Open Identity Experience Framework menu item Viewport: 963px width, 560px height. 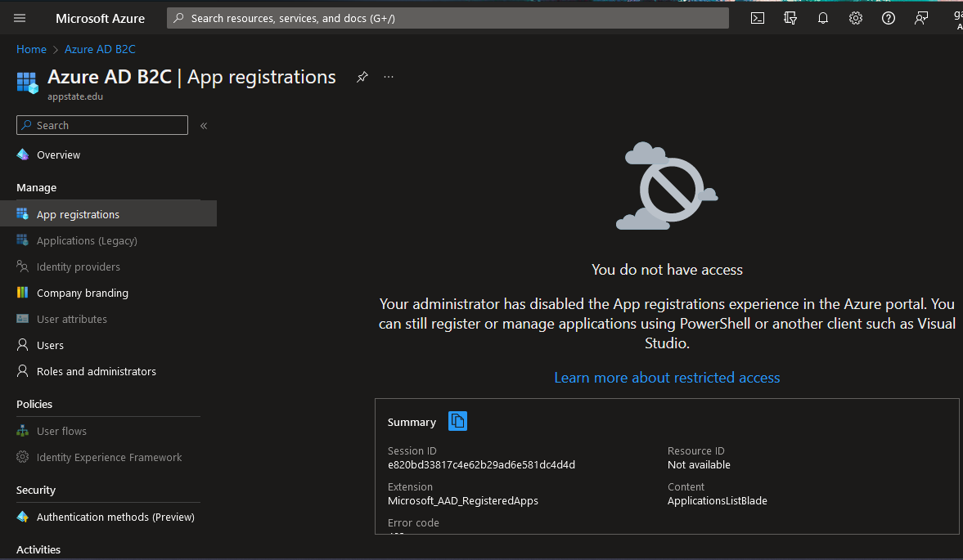point(108,457)
